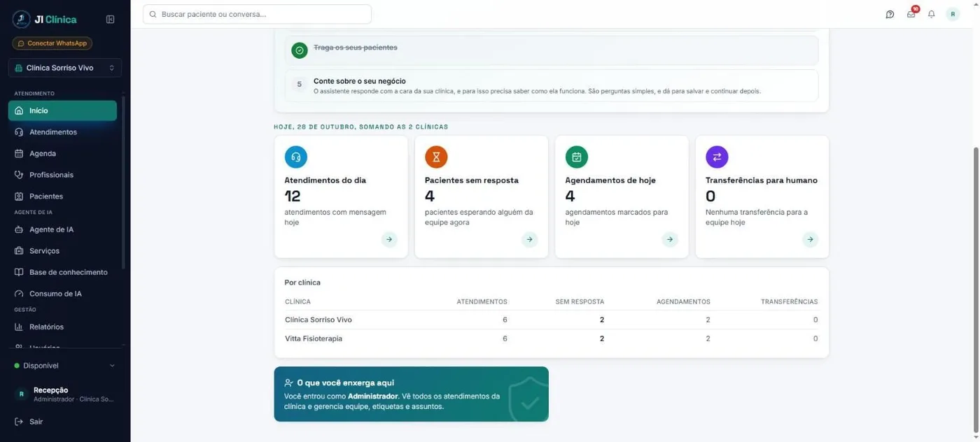Open Base de conhecimento
The image size is (980, 442).
(x=62, y=272)
